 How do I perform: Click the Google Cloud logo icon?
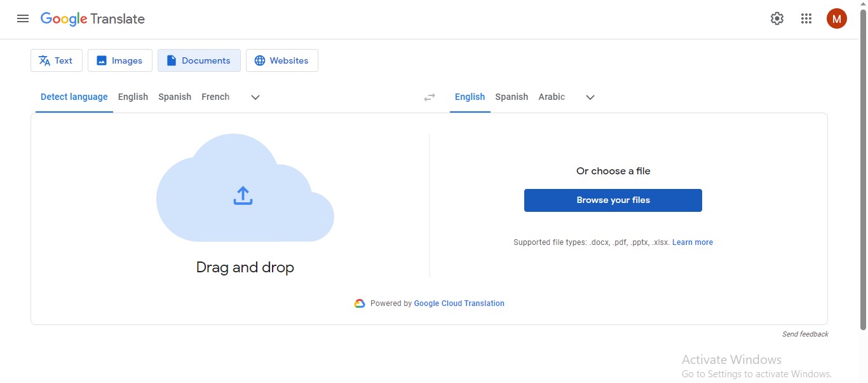[x=360, y=303]
